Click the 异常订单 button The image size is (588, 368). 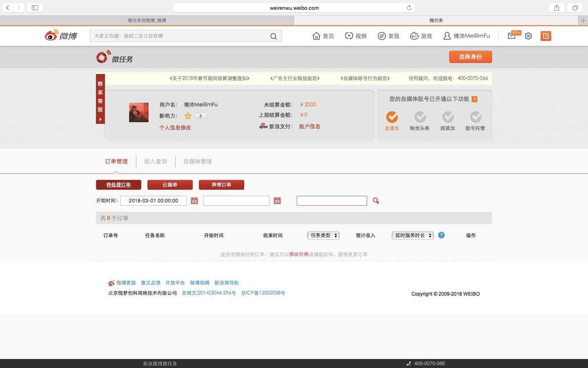(221, 185)
